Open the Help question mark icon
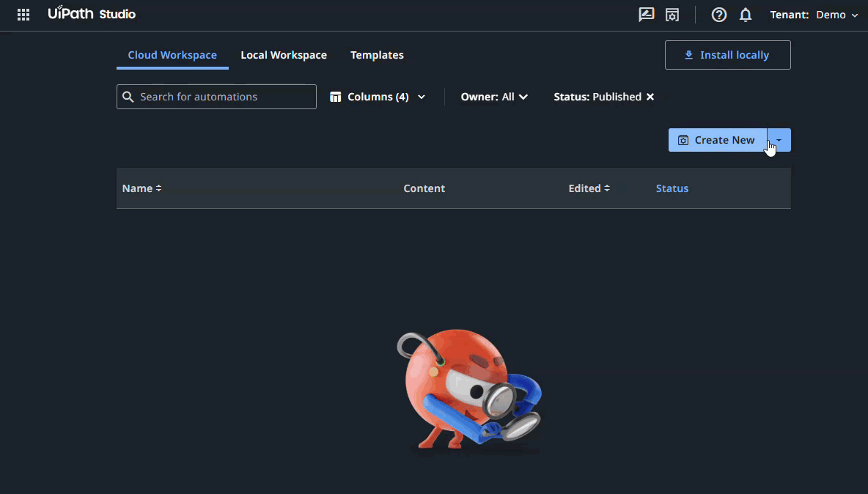This screenshot has height=494, width=868. coord(718,15)
